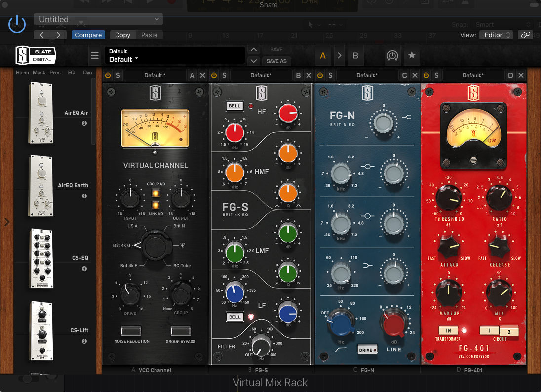Click the SAVE AS button
The height and width of the screenshot is (392, 541).
pos(276,61)
